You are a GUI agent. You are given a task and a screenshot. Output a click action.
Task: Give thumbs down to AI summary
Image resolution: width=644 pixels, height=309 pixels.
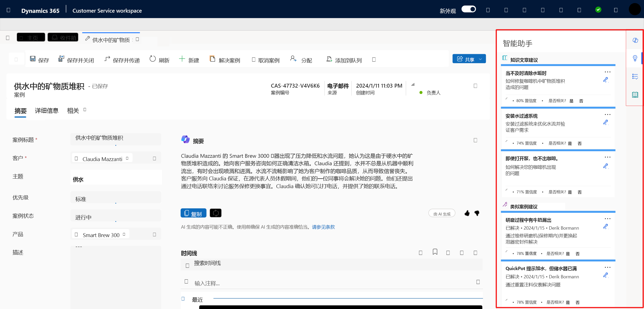477,213
